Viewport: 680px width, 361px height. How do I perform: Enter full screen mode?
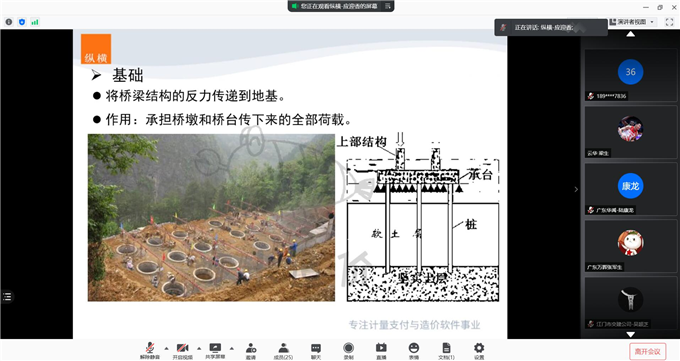click(669, 22)
